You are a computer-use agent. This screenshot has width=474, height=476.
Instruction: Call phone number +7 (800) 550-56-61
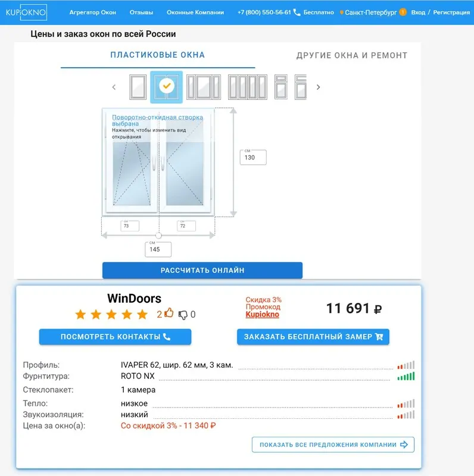264,12
